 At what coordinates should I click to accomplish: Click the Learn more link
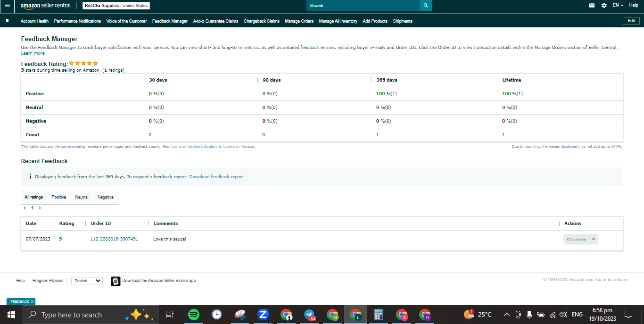click(33, 53)
